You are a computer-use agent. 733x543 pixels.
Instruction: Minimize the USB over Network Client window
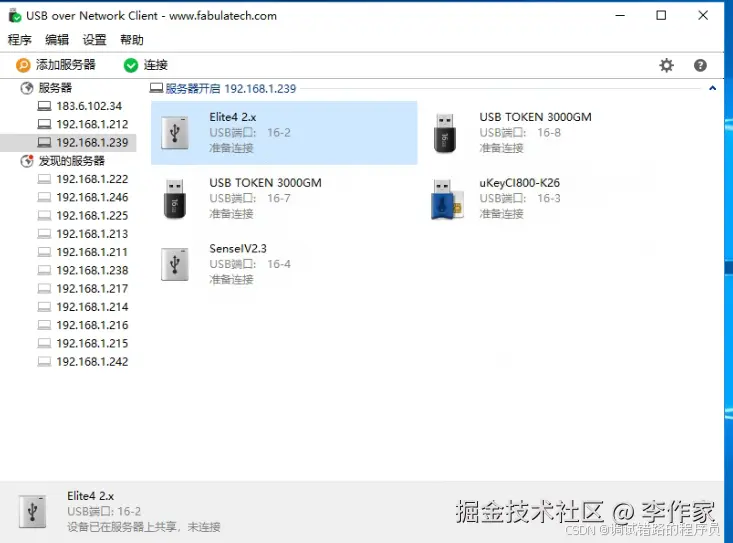pyautogui.click(x=620, y=15)
